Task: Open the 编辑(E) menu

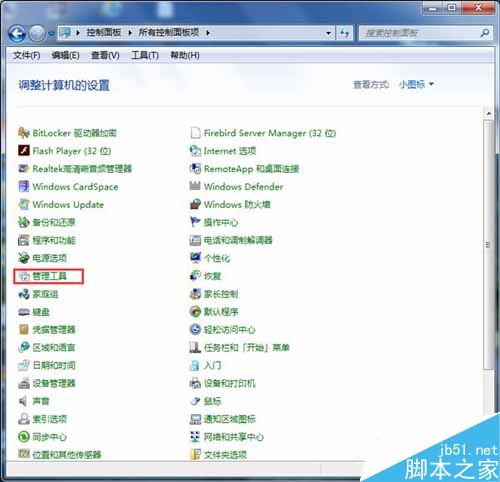Action: click(x=66, y=55)
